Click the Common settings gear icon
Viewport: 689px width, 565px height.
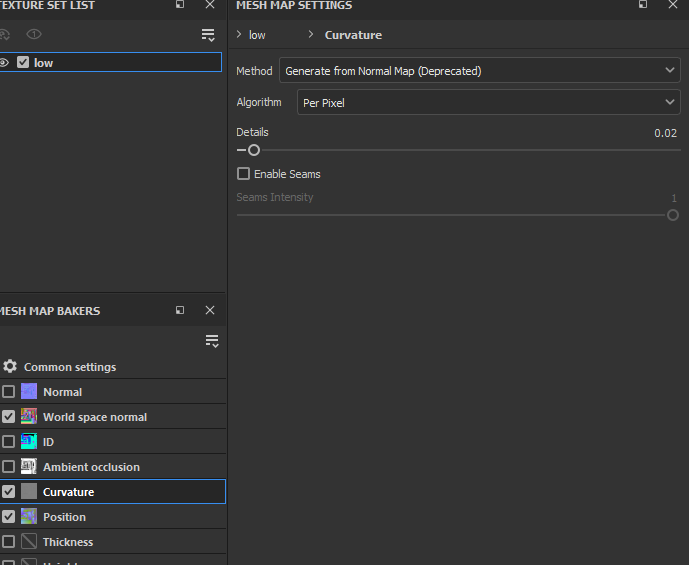point(10,367)
